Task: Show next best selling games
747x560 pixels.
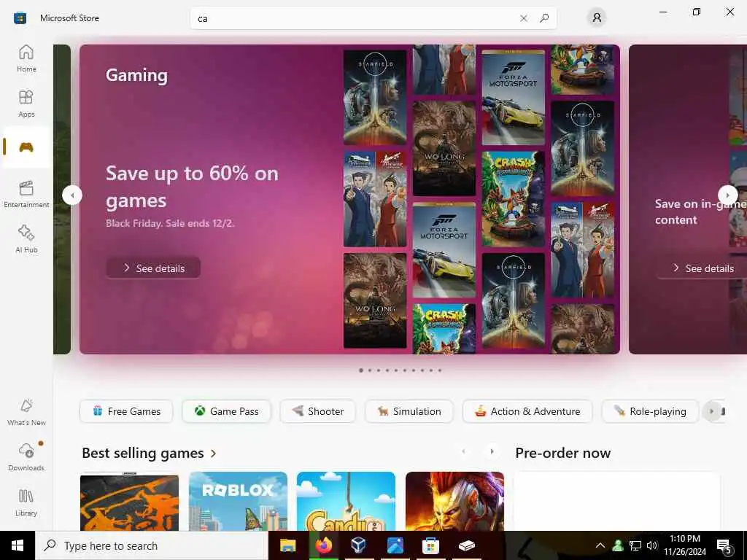Action: [x=492, y=451]
